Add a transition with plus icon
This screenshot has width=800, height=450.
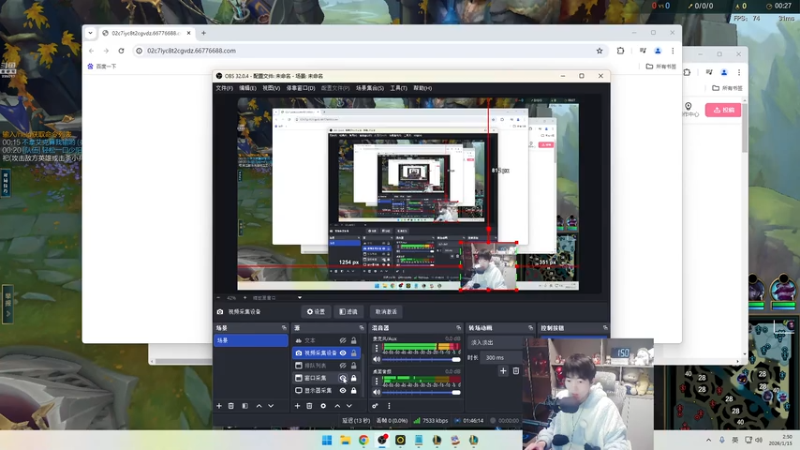pyautogui.click(x=503, y=371)
